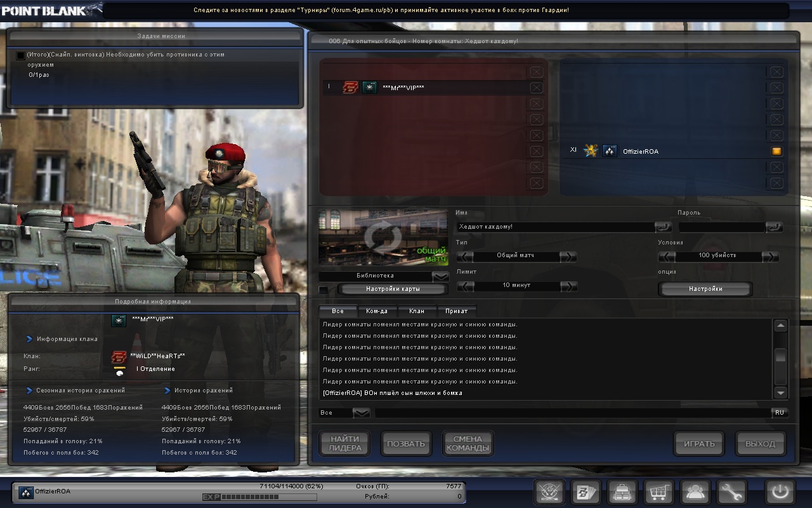Click the Библиотека map thumbnail
Image resolution: width=812 pixels, height=508 pixels.
[383, 238]
